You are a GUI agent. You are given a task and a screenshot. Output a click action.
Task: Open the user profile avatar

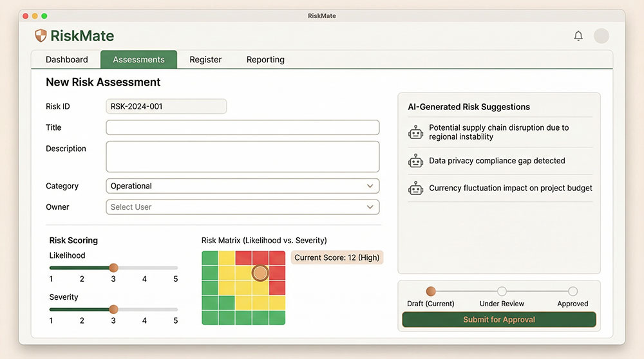[601, 36]
